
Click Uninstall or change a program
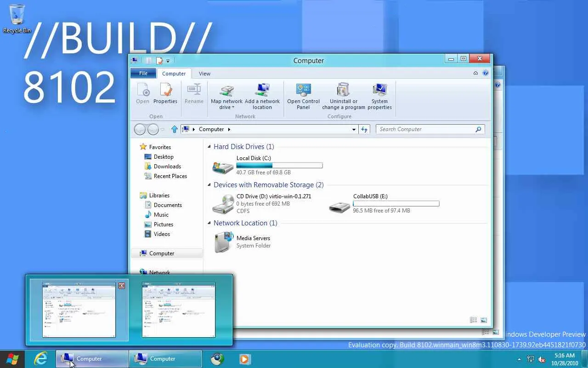344,97
